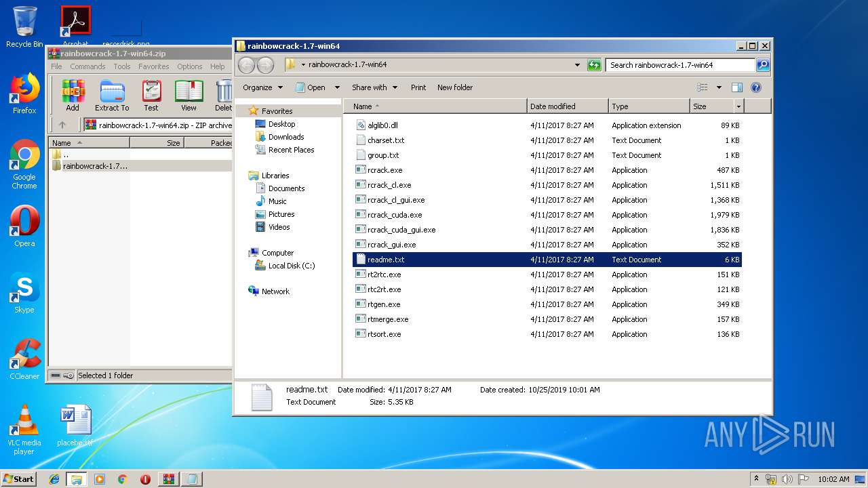Open Explorer help question-mark icon
The height and width of the screenshot is (488, 868).
[x=756, y=87]
